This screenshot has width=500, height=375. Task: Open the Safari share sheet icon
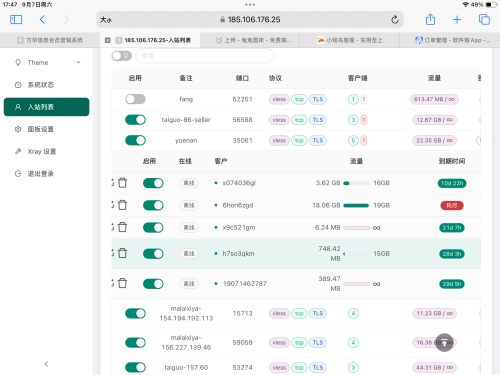click(430, 19)
